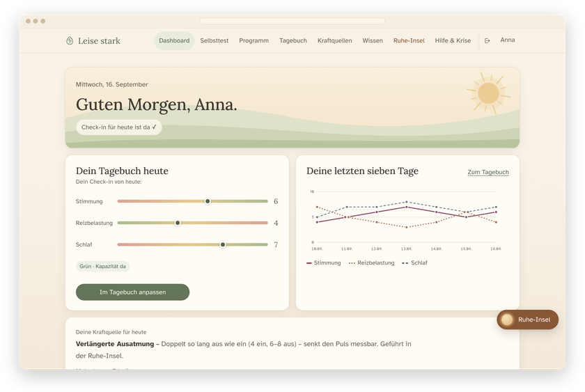Click the 'Im Tagebuch anpassen' button
Viewport: 585px width, 392px height.
[x=132, y=292]
